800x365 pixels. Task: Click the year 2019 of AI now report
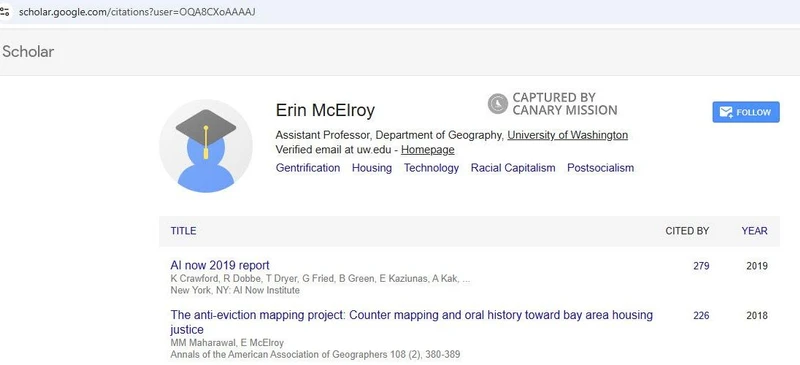[x=757, y=266]
